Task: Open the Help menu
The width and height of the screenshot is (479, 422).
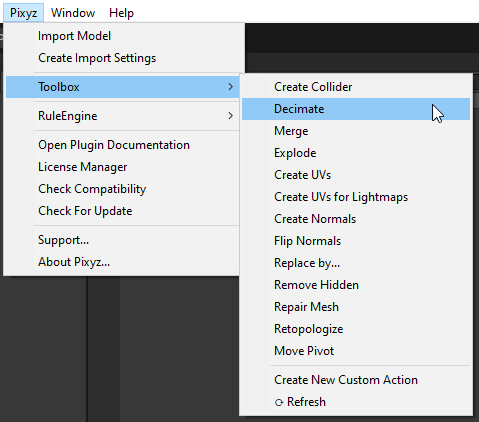Action: coord(121,13)
